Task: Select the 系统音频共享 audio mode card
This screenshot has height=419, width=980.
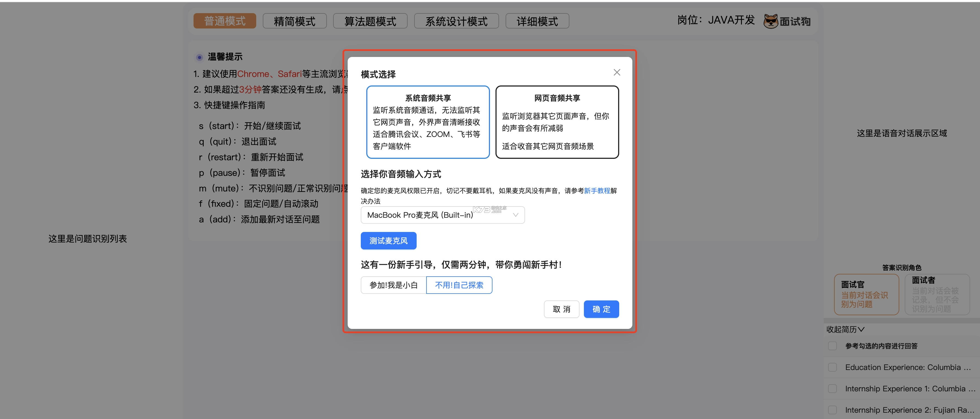Action: pyautogui.click(x=428, y=122)
